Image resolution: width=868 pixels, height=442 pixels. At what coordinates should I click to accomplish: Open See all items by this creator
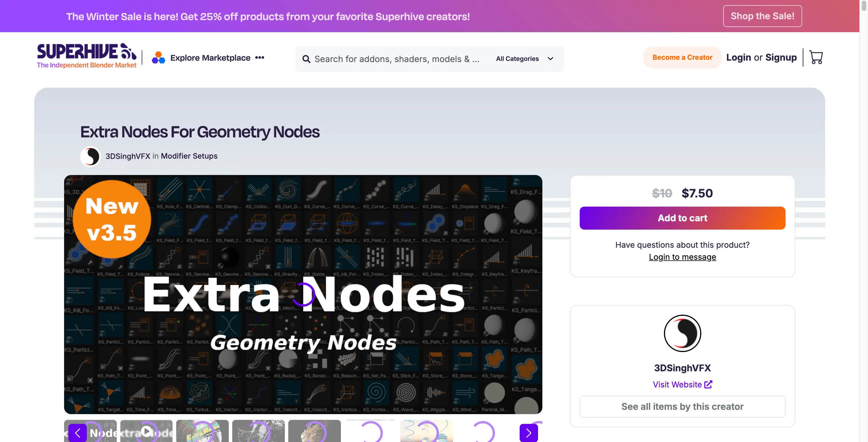(x=682, y=406)
